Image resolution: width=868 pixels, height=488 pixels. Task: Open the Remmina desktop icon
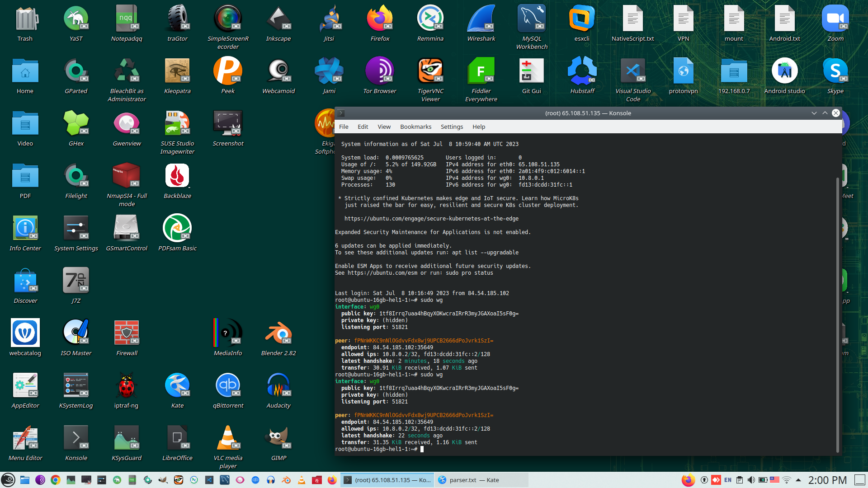click(430, 19)
